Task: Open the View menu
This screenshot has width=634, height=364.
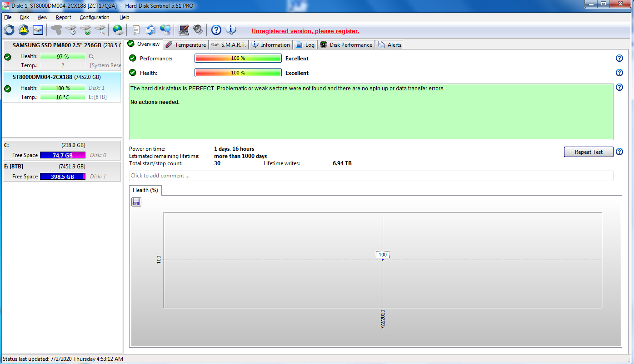Action: [42, 17]
